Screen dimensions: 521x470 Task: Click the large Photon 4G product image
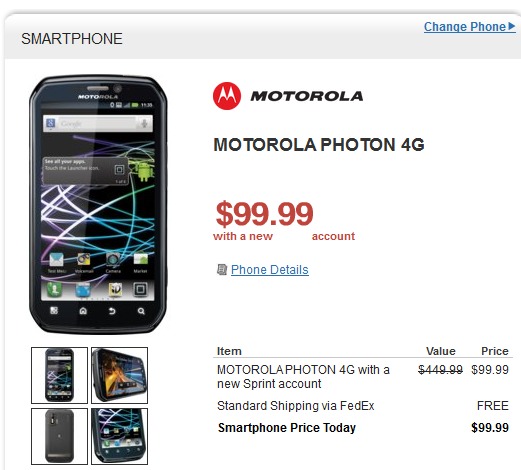coord(98,204)
